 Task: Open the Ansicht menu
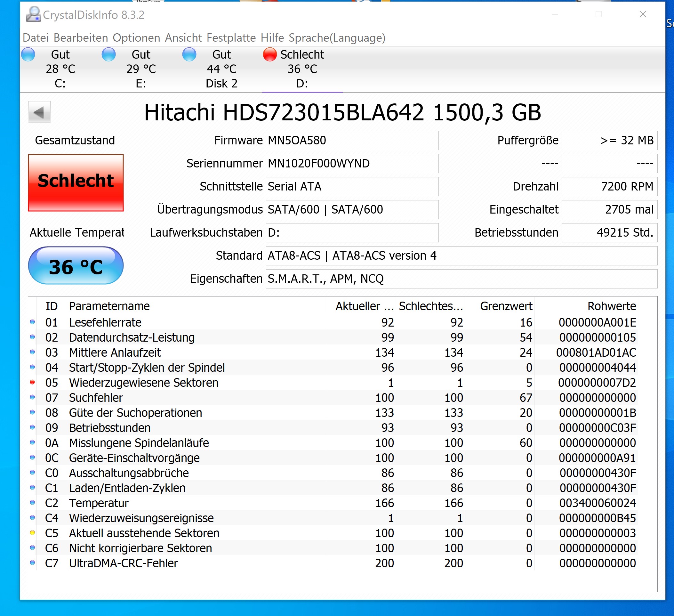coord(183,38)
